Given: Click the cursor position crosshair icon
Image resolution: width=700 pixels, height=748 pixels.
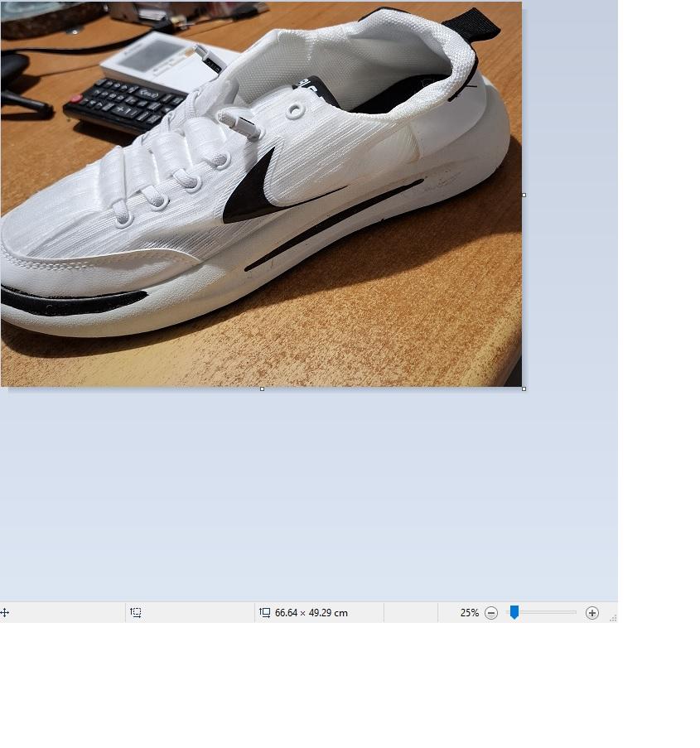Looking at the screenshot, I should click(x=4, y=612).
